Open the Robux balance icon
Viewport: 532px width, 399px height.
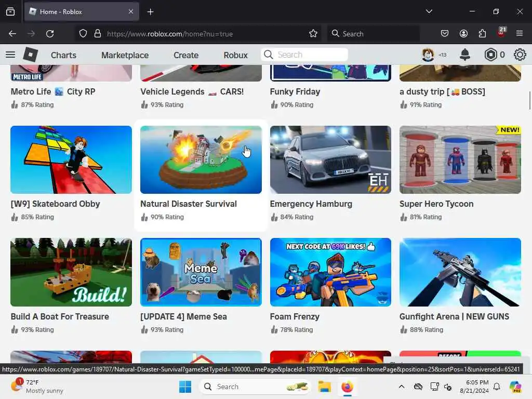click(490, 55)
